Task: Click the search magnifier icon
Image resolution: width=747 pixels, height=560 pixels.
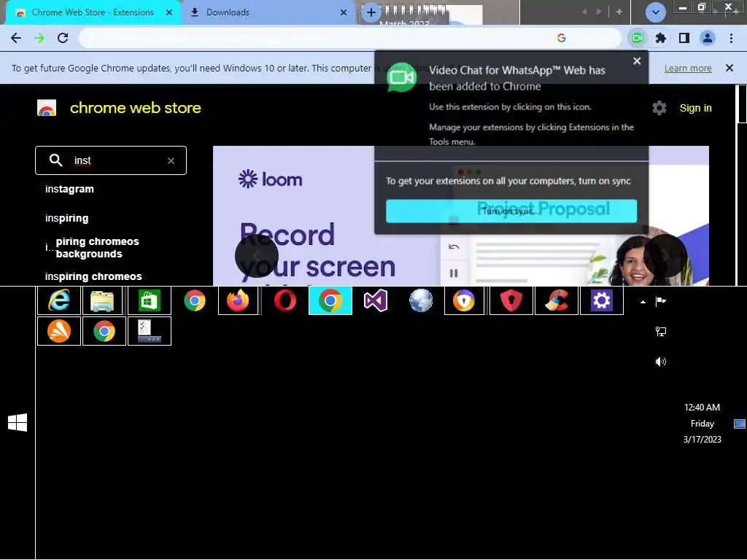Action: click(55, 160)
